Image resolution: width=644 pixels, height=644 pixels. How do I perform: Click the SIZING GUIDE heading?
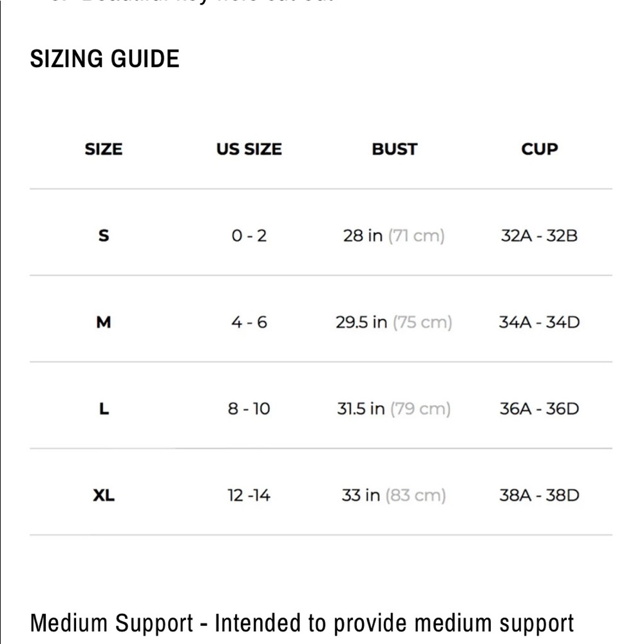(x=105, y=59)
